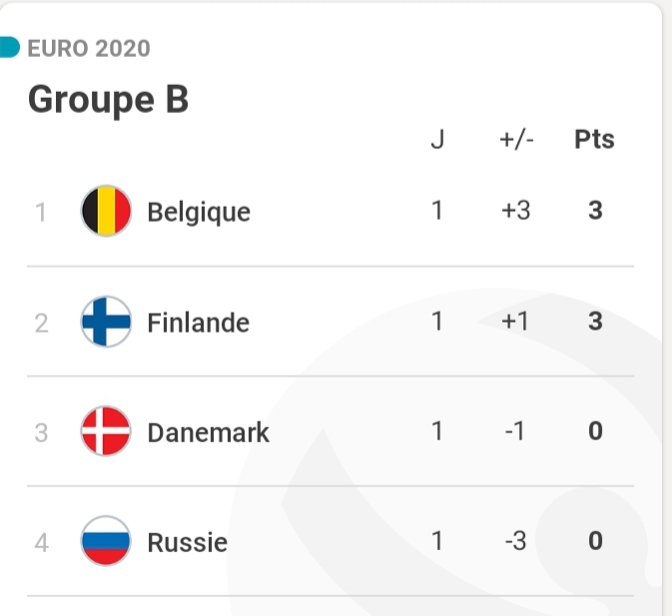The width and height of the screenshot is (672, 616).
Task: Click Danemark's -1 goal difference
Action: coord(516,432)
